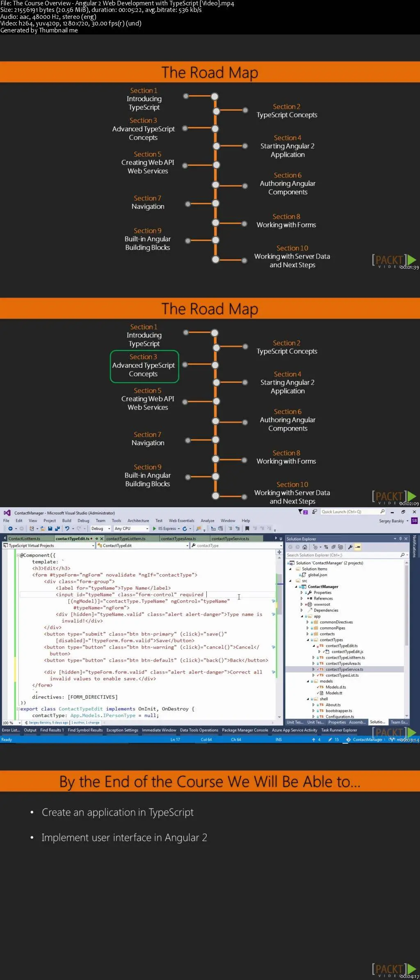Viewport: 420px width, 980px height.
Task: Click the Save All toolbar icon
Action: pyautogui.click(x=57, y=529)
